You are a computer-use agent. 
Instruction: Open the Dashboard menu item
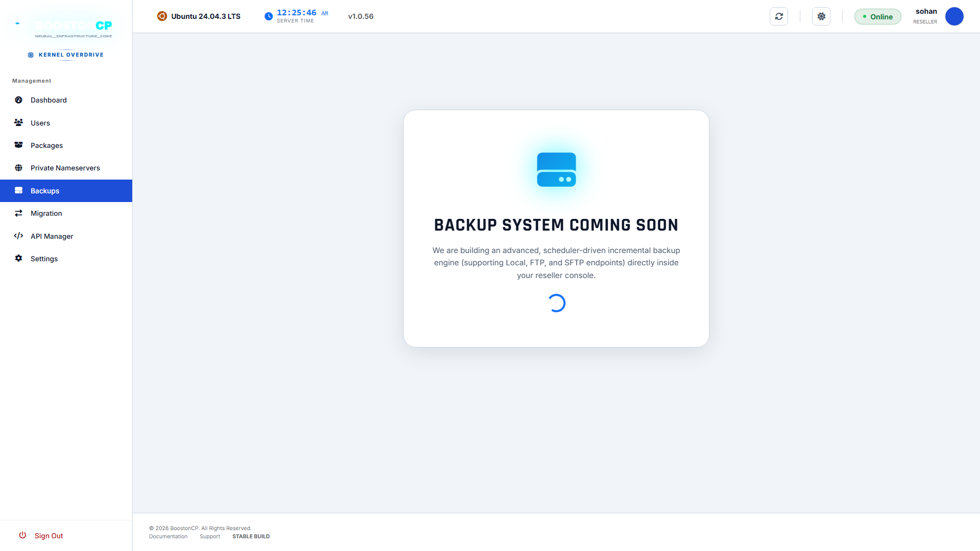pyautogui.click(x=66, y=100)
